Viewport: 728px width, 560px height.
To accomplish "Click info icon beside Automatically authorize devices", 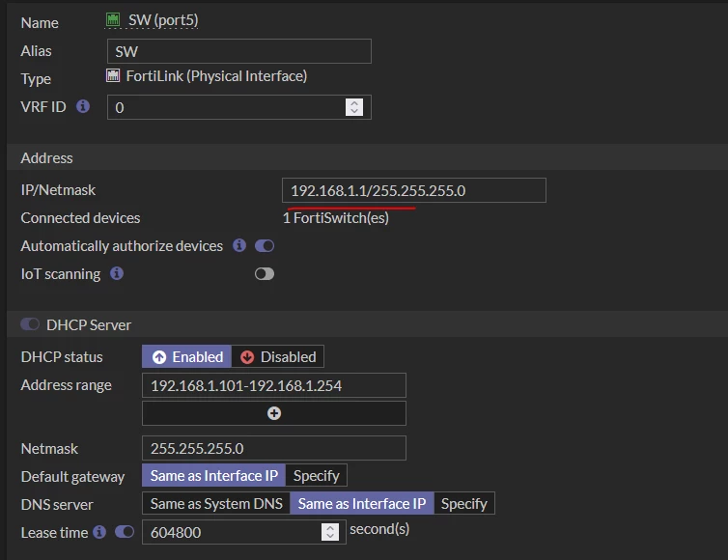I will tap(239, 245).
